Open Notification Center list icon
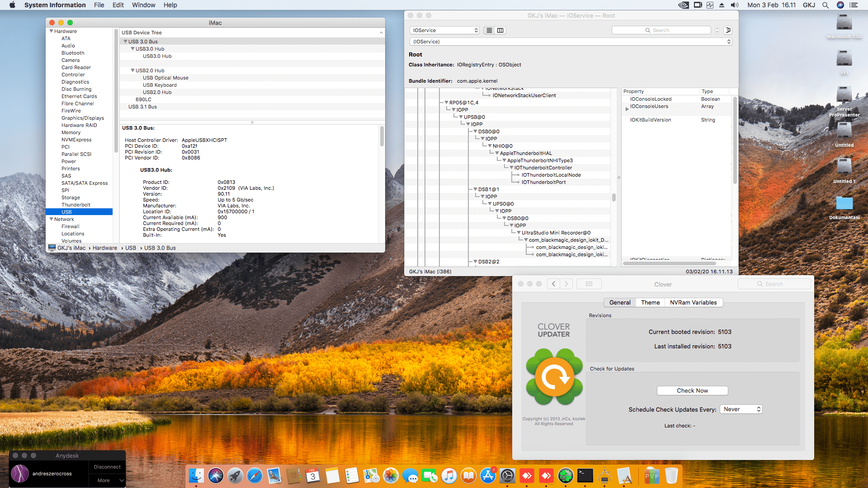This screenshot has width=868, height=488. click(854, 5)
